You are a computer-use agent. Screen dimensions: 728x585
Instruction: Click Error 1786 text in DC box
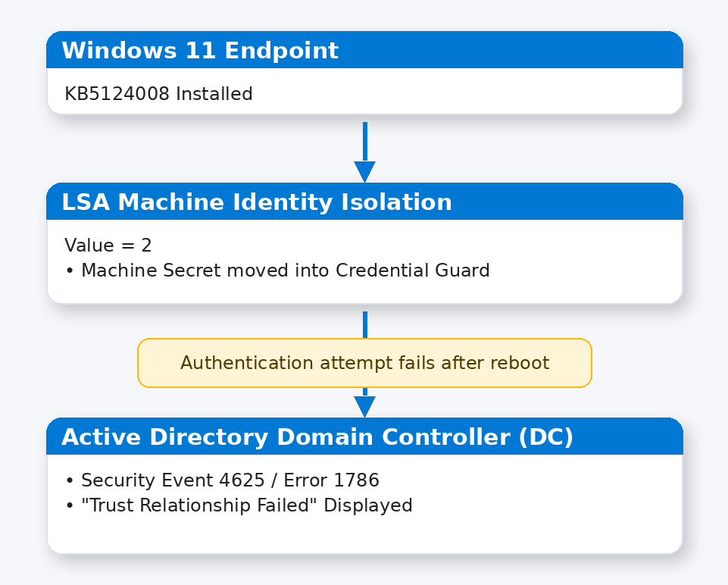tap(332, 480)
